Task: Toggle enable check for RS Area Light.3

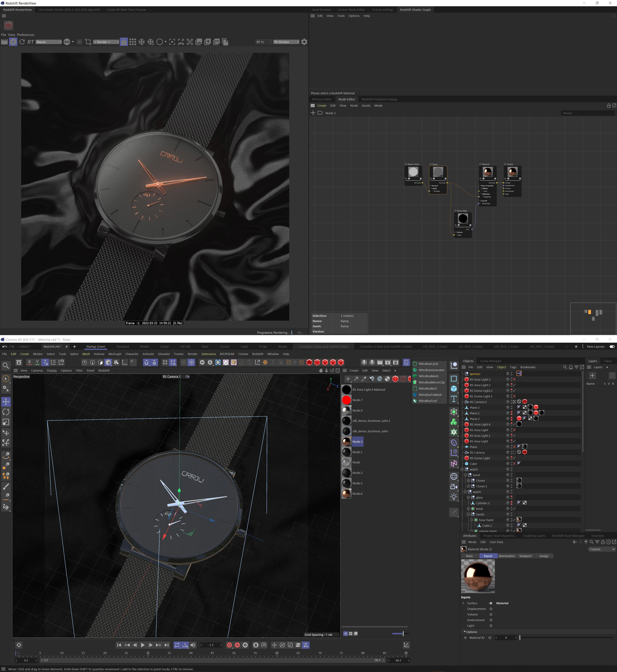Action: tap(514, 379)
